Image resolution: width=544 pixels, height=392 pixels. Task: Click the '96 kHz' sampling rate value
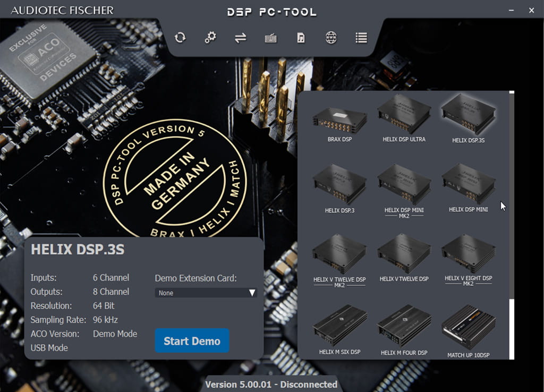click(106, 320)
